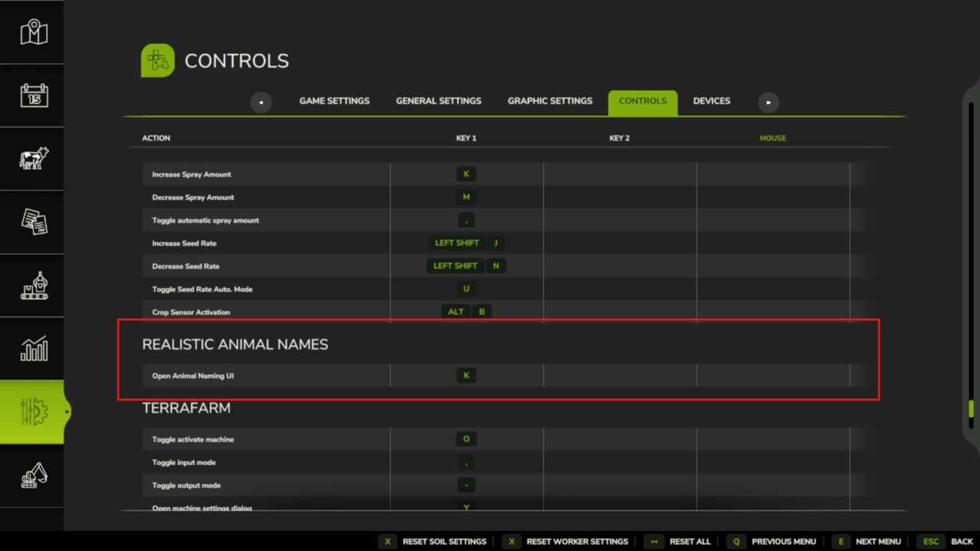Select the calendar icon in the sidebar

pyautogui.click(x=32, y=96)
